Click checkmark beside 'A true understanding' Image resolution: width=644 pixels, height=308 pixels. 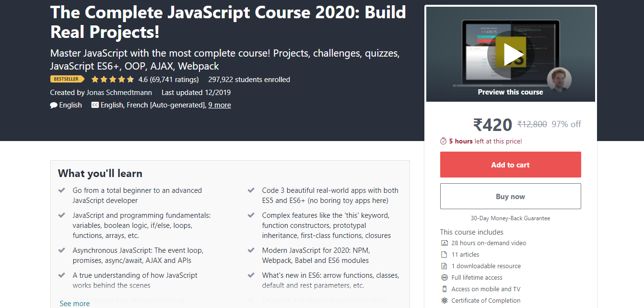click(x=62, y=275)
